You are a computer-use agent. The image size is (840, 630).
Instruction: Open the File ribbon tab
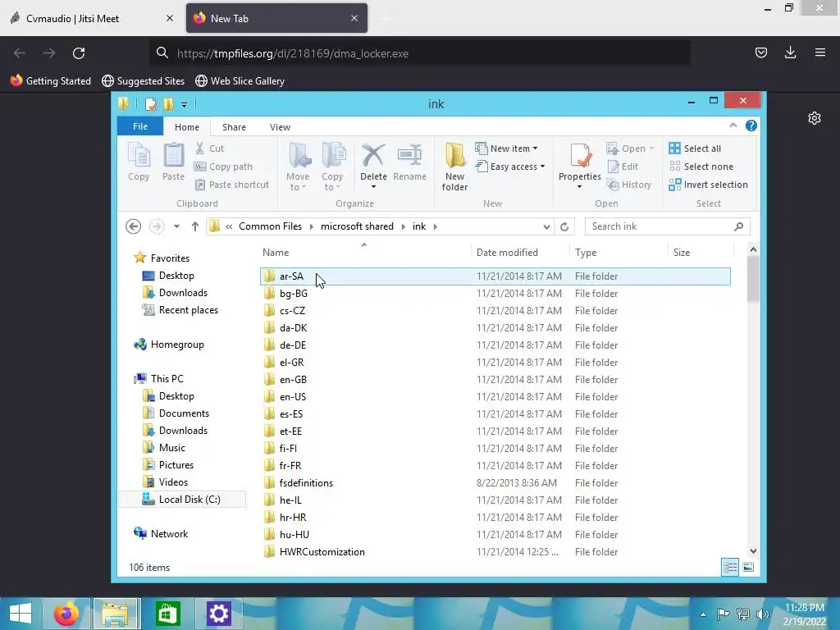click(140, 126)
